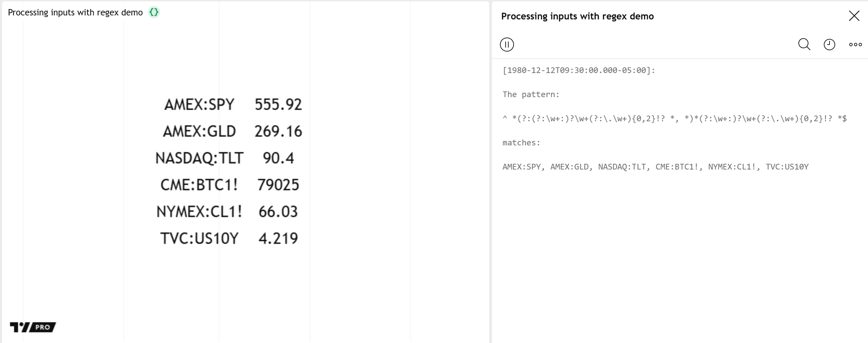Pause the Pine logs output
Viewport: 868px width, 343px height.
point(507,45)
